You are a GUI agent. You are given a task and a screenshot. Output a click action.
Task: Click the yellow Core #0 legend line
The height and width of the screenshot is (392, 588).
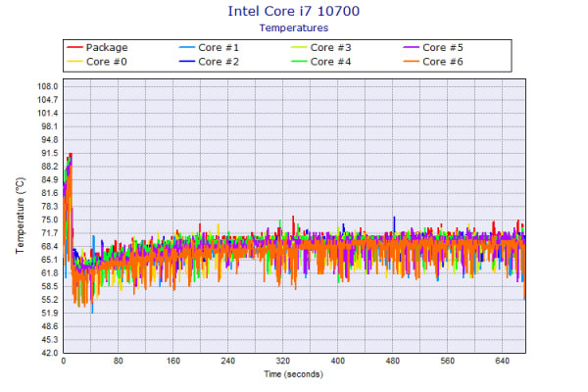click(x=74, y=61)
